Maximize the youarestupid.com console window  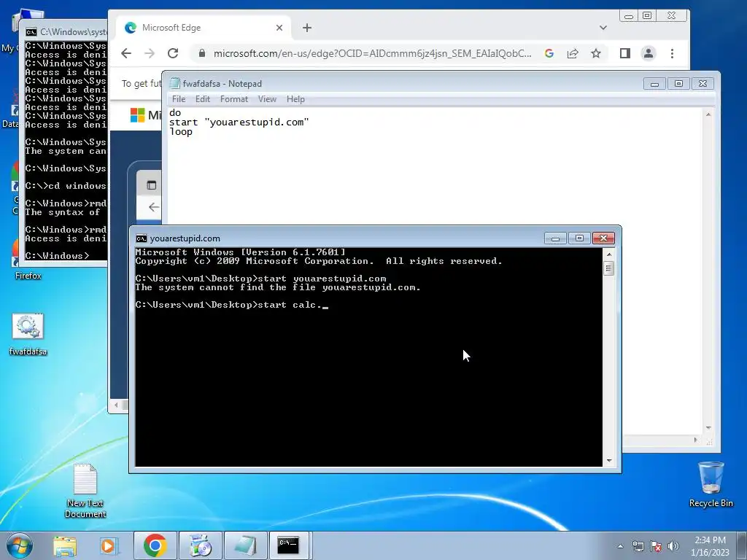click(x=579, y=238)
